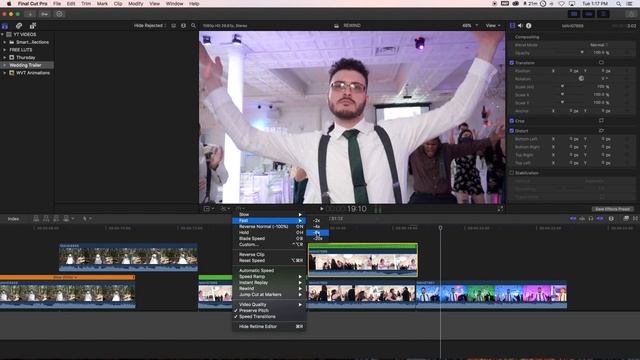The image size is (640, 360).
Task: Select Reset Speed menu item
Action: coord(269,260)
